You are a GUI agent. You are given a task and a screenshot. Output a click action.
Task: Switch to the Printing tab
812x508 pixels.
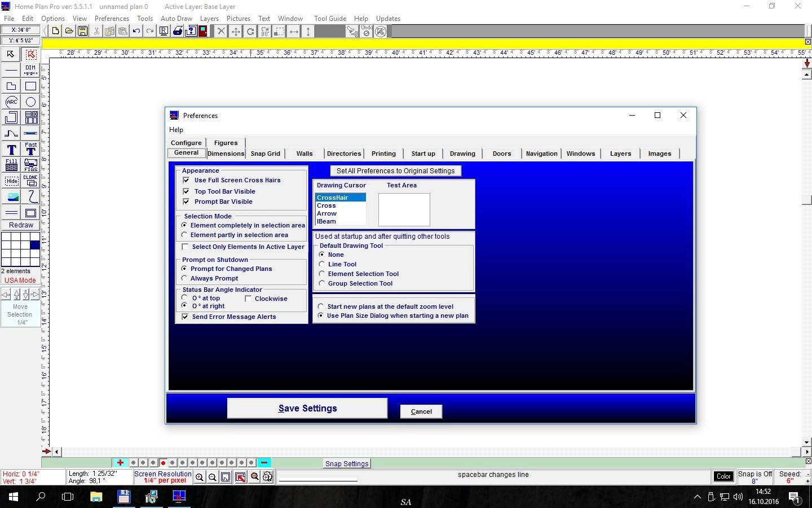click(383, 154)
